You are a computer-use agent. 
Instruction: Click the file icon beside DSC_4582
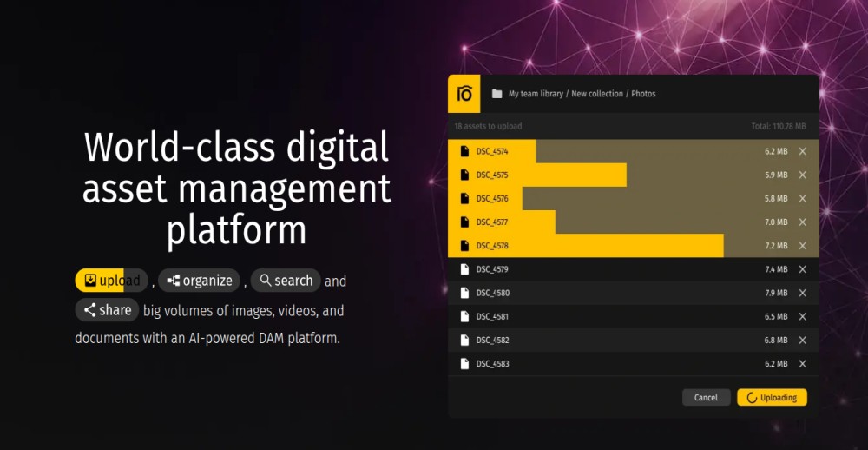click(464, 341)
